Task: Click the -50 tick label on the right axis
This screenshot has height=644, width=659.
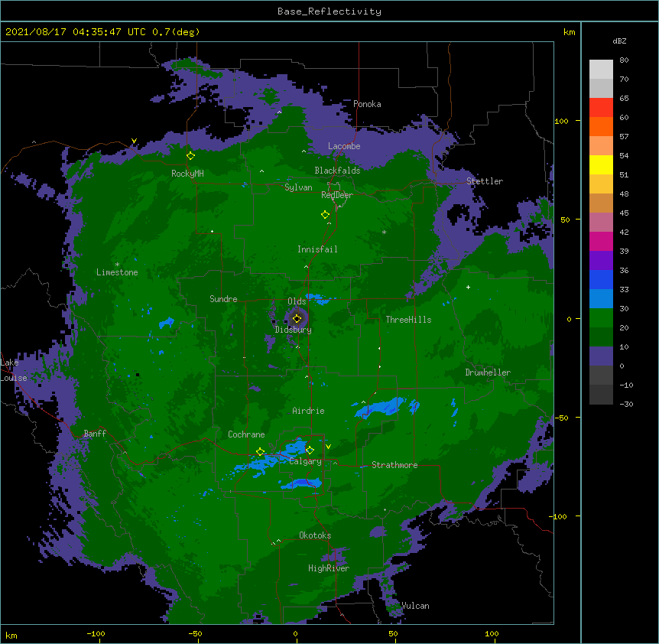Action: 561,418
